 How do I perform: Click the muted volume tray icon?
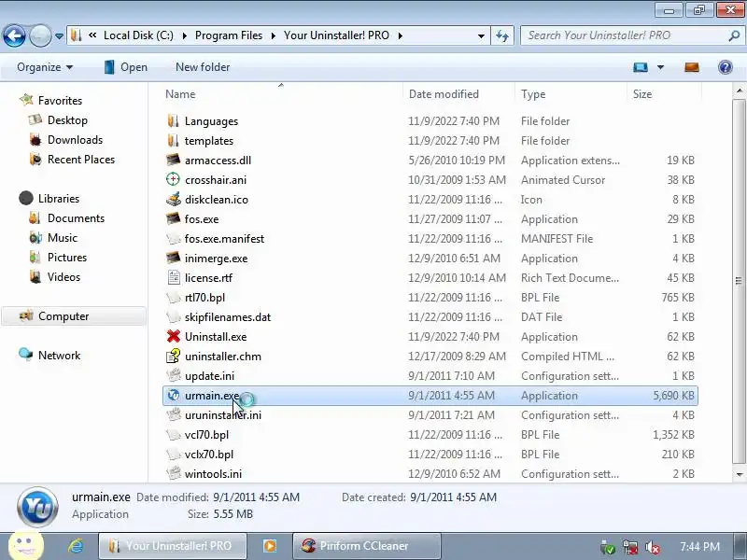(652, 548)
